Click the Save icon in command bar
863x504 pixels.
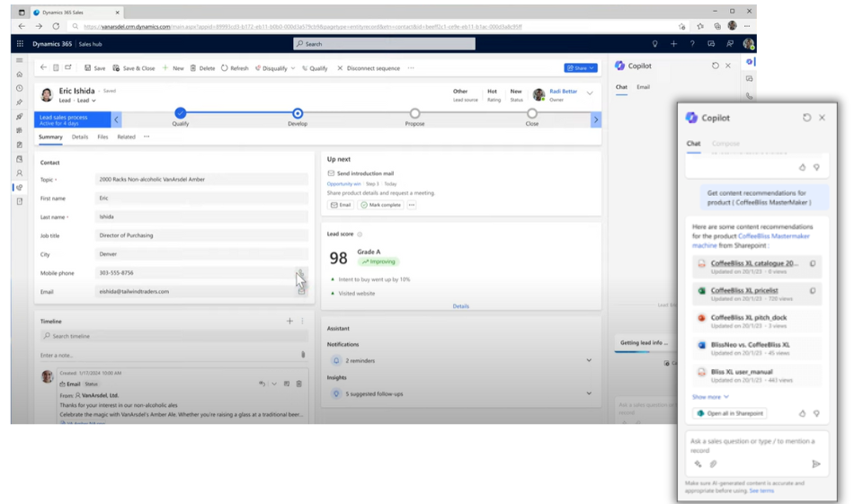(88, 68)
